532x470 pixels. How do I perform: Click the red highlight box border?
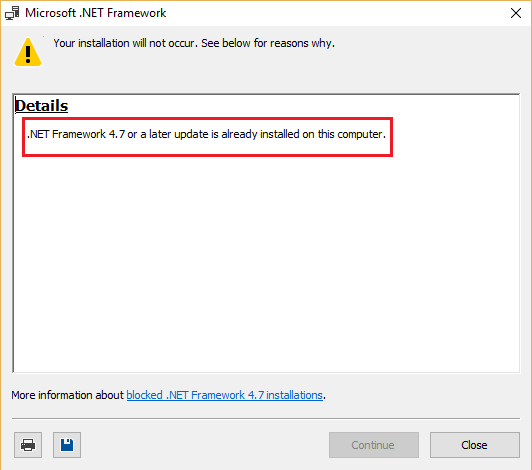pyautogui.click(x=207, y=118)
